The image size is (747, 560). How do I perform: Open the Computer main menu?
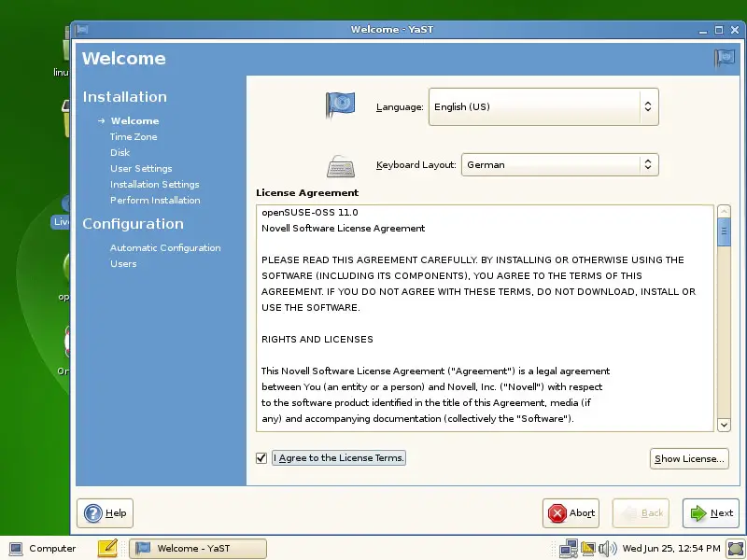(x=43, y=549)
